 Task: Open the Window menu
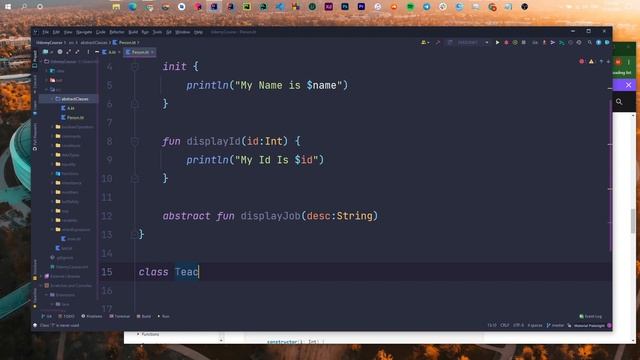[182, 32]
